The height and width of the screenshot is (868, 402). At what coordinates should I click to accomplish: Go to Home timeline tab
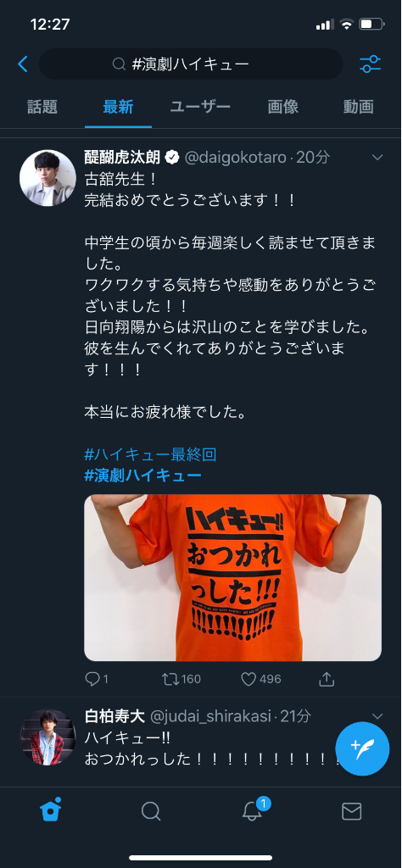pyautogui.click(x=50, y=811)
